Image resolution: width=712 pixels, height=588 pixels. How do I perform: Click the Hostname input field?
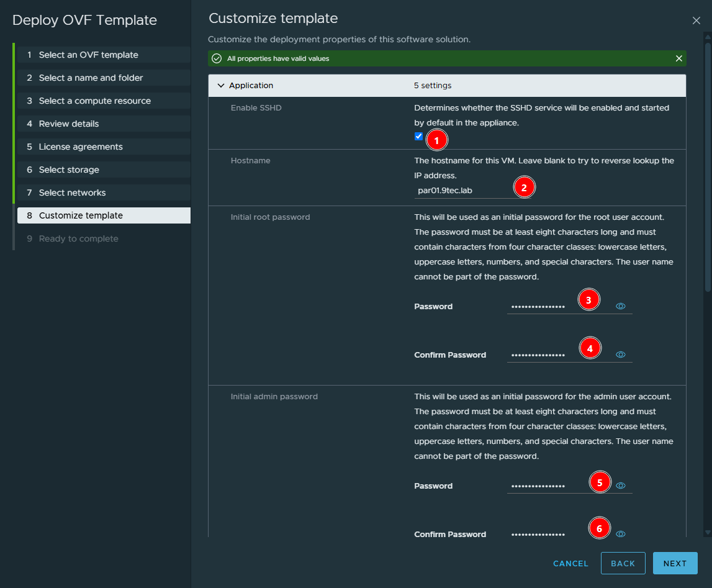click(x=472, y=190)
